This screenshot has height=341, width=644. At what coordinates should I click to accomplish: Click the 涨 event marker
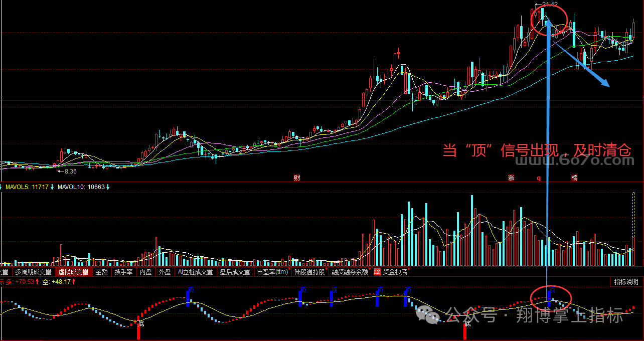(x=511, y=178)
